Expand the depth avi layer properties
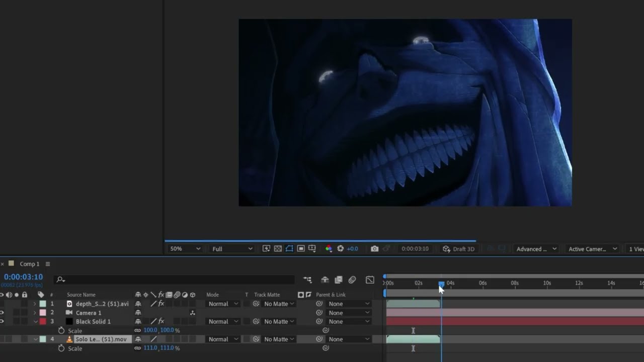 pyautogui.click(x=35, y=304)
